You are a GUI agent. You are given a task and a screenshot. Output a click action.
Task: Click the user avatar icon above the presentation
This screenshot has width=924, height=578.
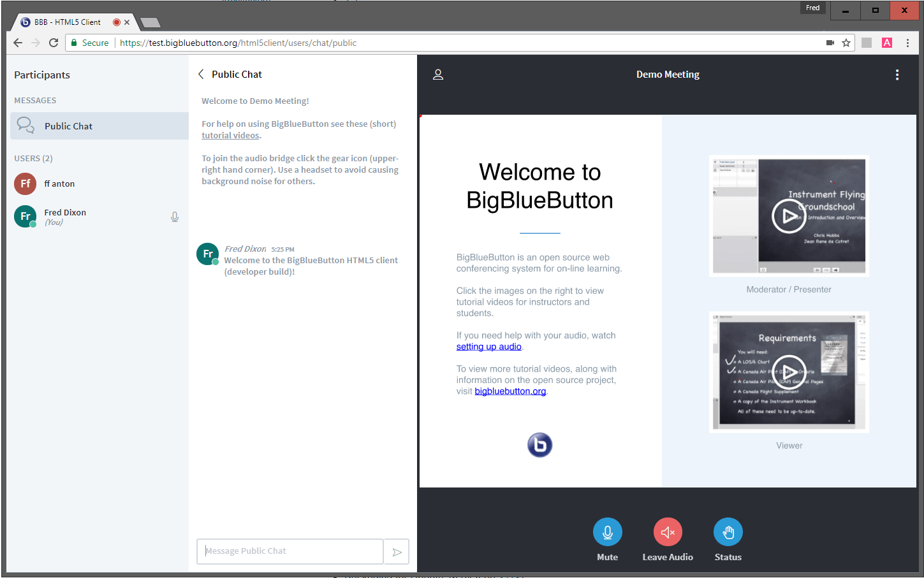(x=438, y=75)
